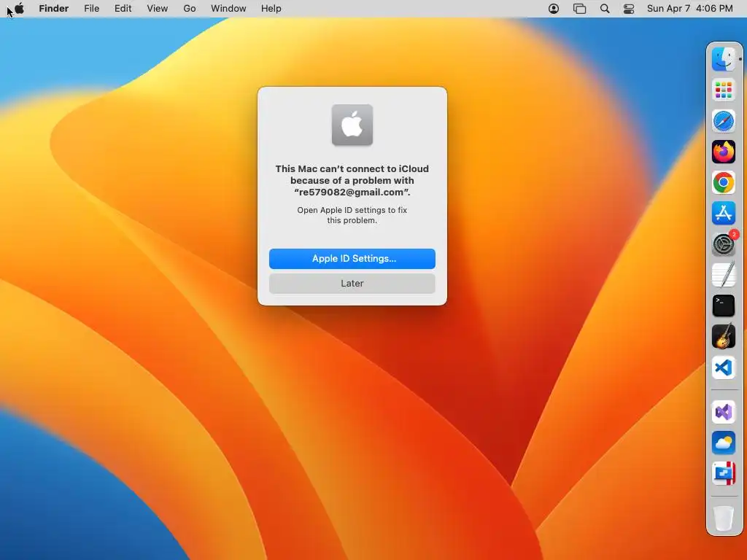Viewport: 747px width, 560px height.
Task: Launch Firefox from the Dock
Action: [x=724, y=152]
